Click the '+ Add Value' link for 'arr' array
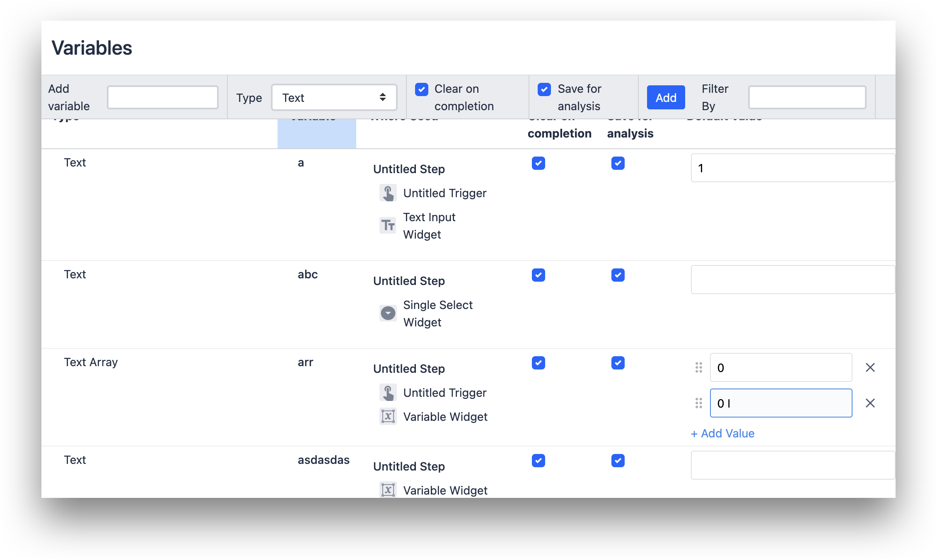 point(723,433)
